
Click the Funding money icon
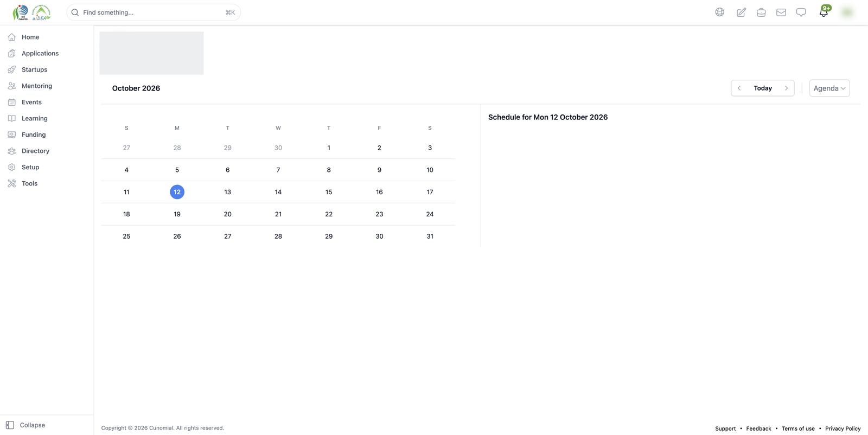coord(11,135)
